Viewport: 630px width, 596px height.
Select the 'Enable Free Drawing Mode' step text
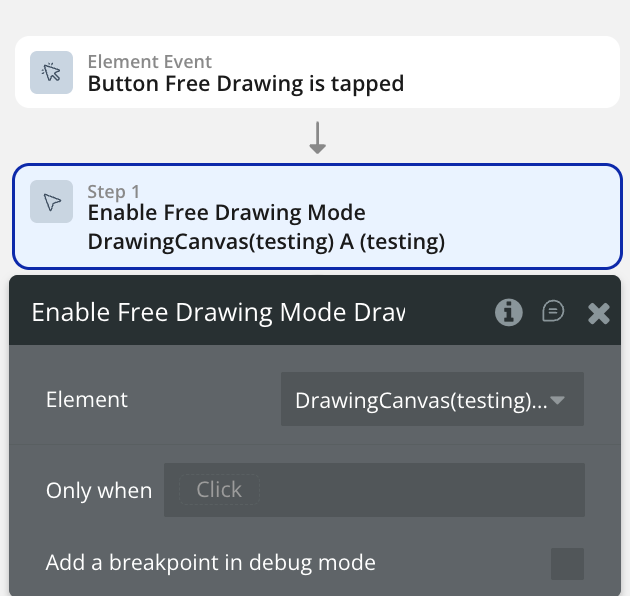point(227,213)
